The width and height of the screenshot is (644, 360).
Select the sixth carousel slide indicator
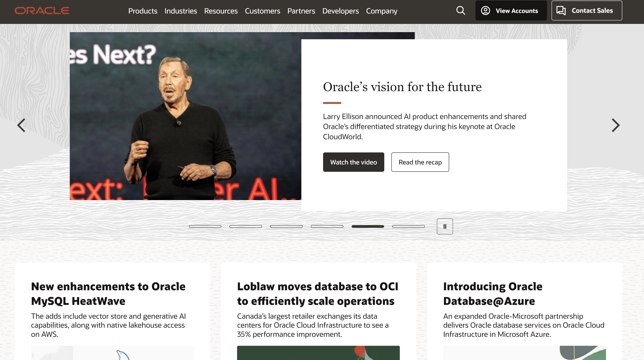(408, 226)
